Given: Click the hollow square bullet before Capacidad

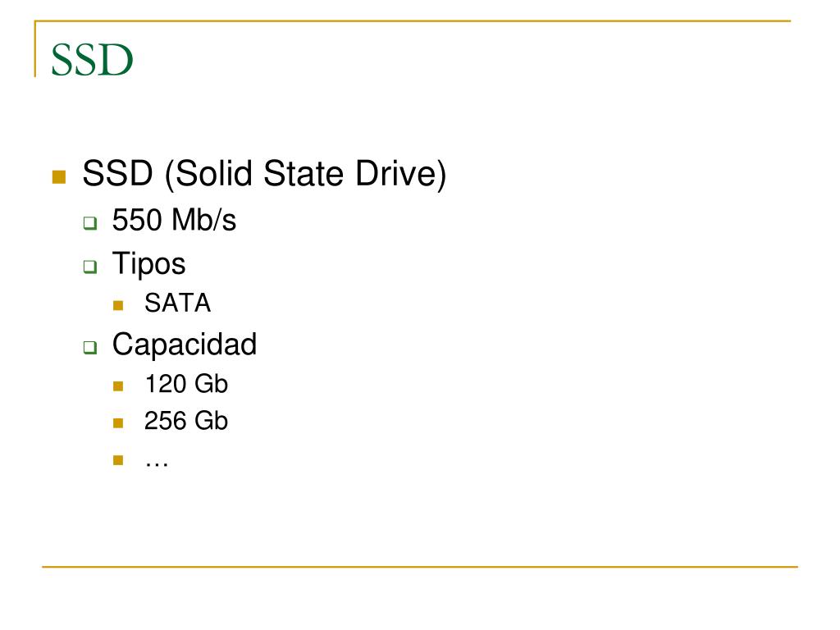Looking at the screenshot, I should pyautogui.click(x=90, y=348).
